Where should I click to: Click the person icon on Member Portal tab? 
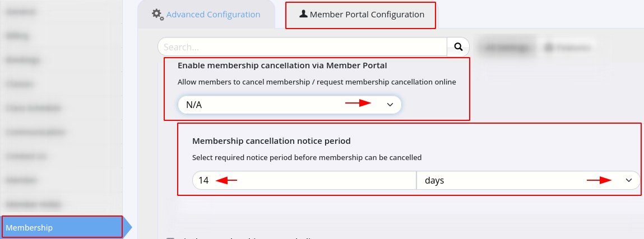(x=304, y=14)
